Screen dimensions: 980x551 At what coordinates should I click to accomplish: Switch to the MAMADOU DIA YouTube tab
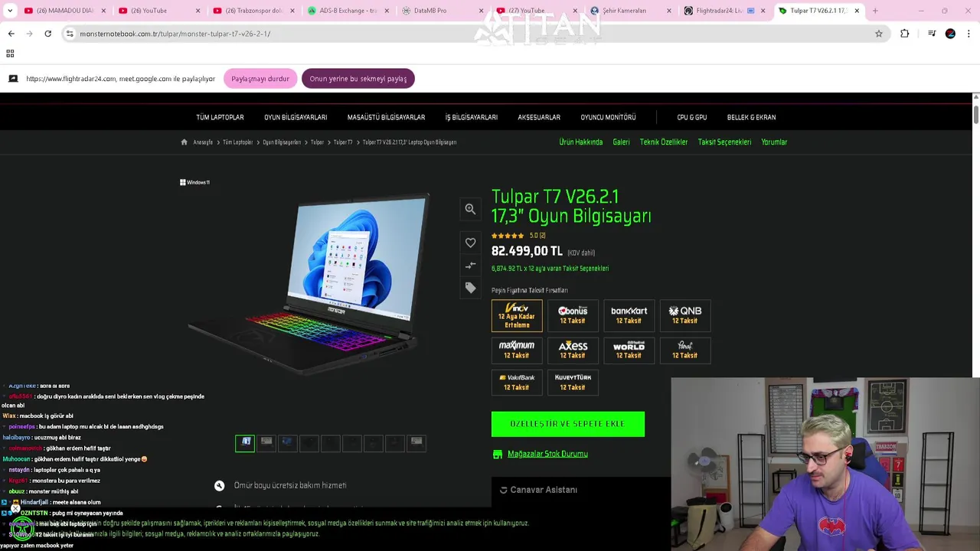[x=65, y=11]
